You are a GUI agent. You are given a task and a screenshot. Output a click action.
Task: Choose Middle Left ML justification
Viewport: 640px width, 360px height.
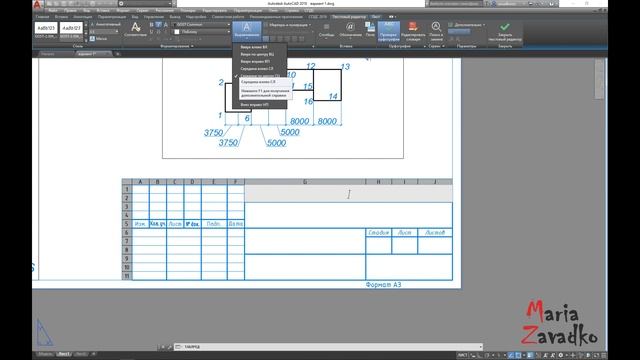click(x=259, y=69)
